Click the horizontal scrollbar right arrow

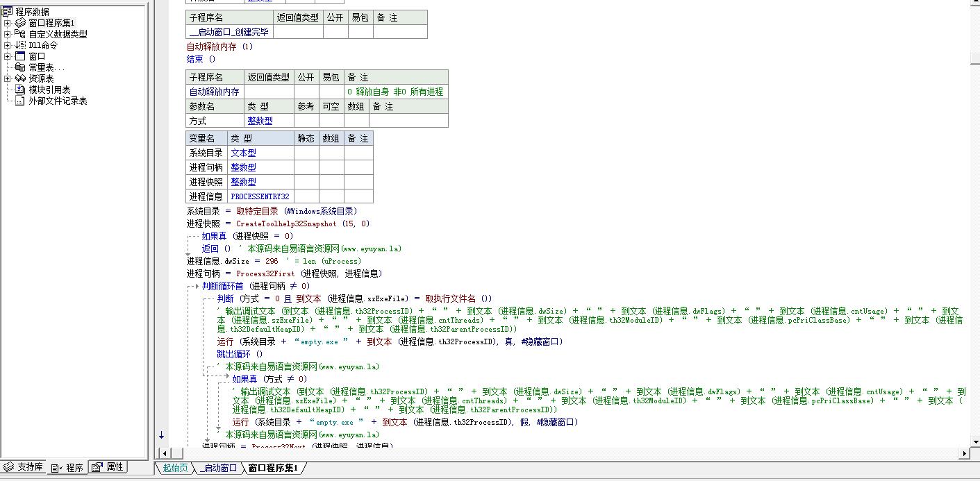964,453
